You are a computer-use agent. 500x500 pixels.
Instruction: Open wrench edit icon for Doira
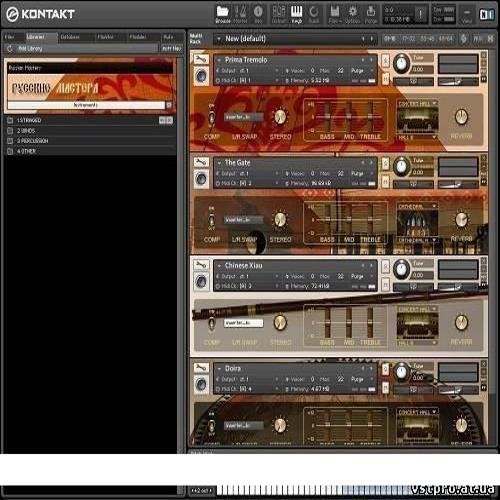(201, 368)
